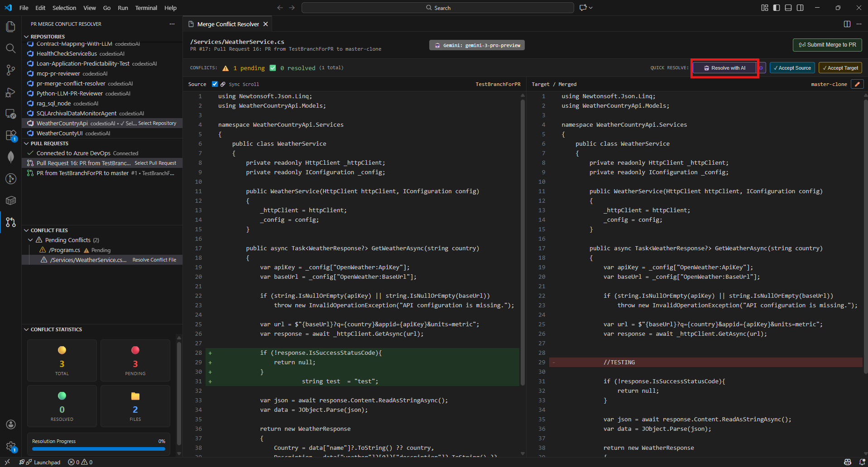Collapse the Pull Requests section
Image resolution: width=868 pixels, height=467 pixels.
click(x=26, y=143)
